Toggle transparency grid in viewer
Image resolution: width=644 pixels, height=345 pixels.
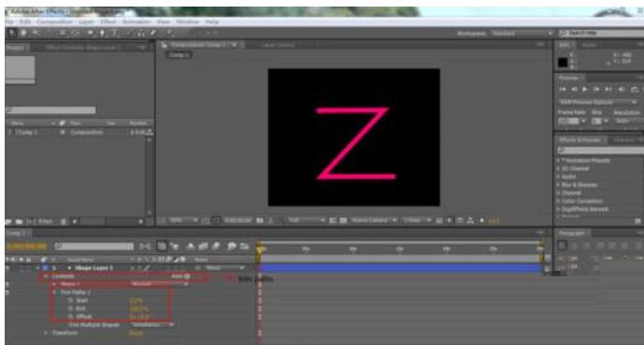[x=343, y=221]
